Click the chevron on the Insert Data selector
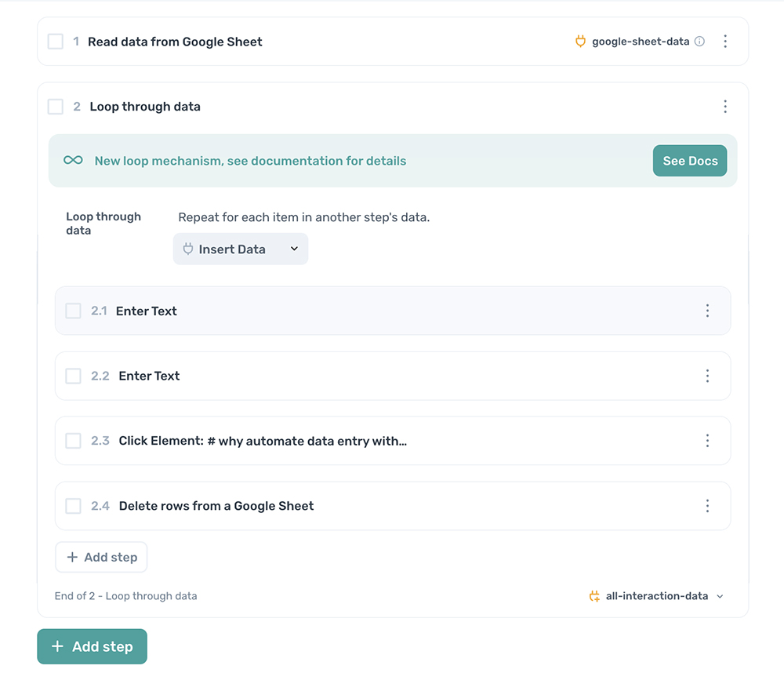 tap(294, 249)
